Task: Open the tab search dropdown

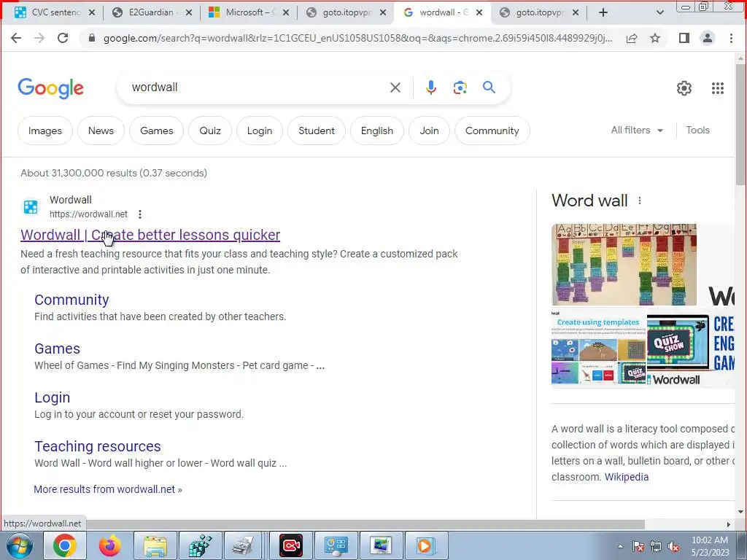Action: tap(659, 13)
